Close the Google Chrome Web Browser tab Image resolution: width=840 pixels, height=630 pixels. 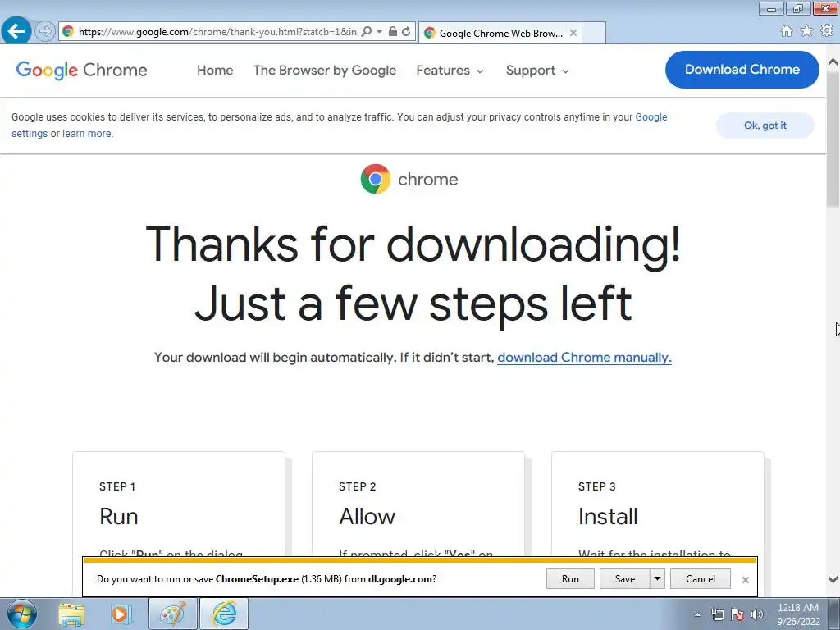click(573, 33)
